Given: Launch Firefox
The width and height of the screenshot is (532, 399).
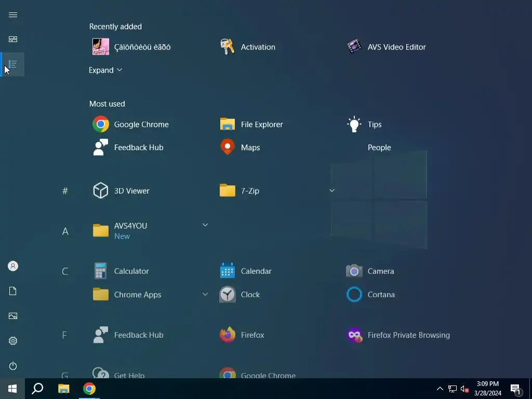Looking at the screenshot, I should point(242,335).
